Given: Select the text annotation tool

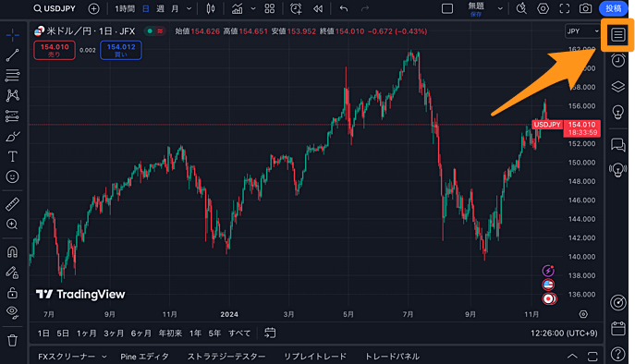Looking at the screenshot, I should pos(13,156).
